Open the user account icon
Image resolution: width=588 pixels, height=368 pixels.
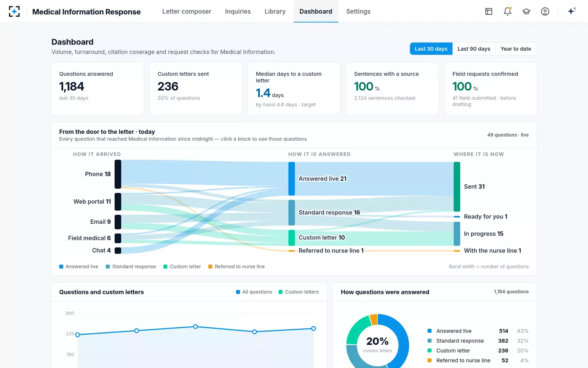click(x=545, y=11)
